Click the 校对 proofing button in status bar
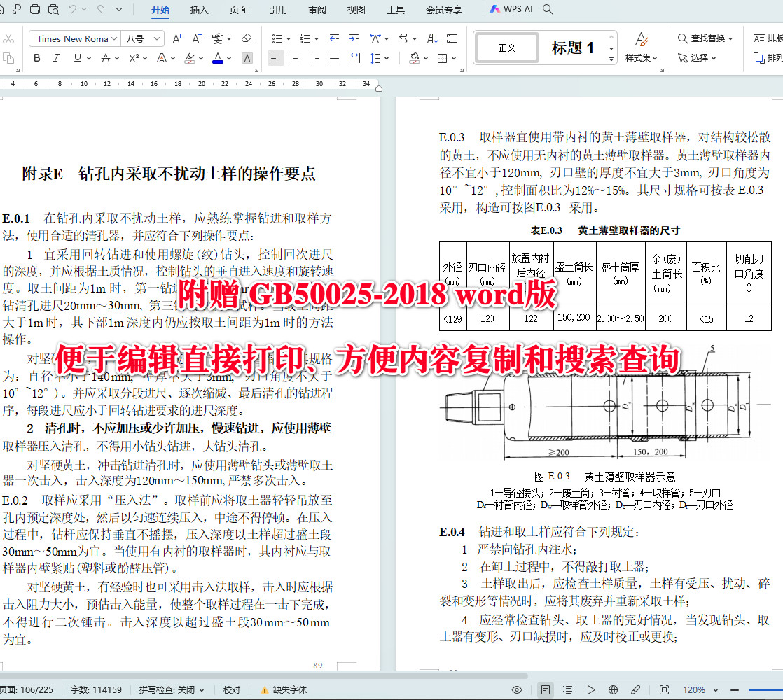 coord(232,689)
